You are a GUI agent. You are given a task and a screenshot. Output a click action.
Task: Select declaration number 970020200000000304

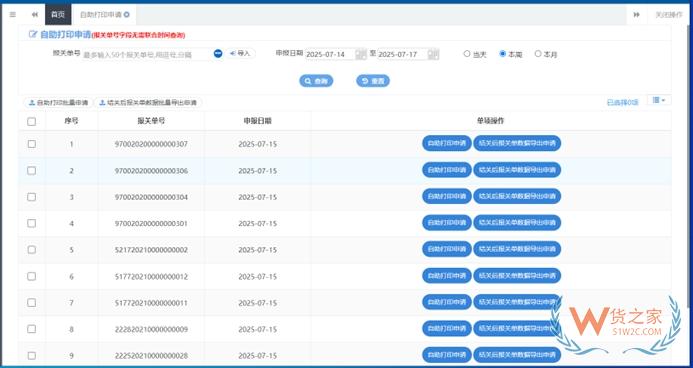tap(151, 197)
